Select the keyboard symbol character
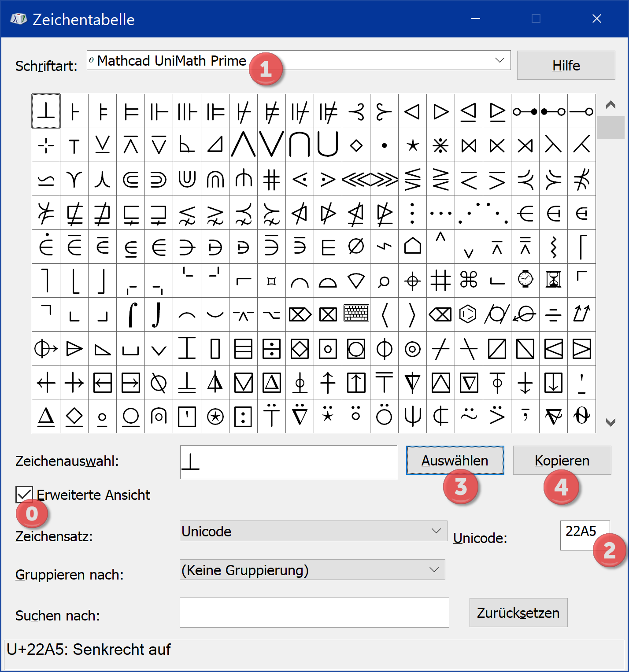The width and height of the screenshot is (629, 672). click(x=356, y=314)
